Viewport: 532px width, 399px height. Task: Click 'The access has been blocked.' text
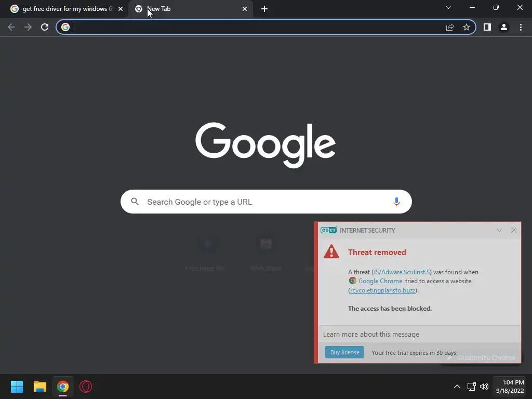click(x=390, y=309)
